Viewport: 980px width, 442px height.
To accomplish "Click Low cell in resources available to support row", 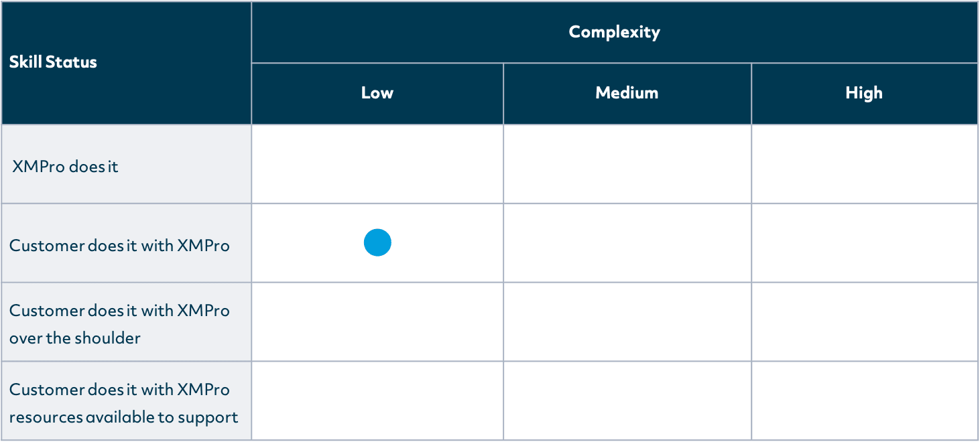I will click(x=377, y=400).
